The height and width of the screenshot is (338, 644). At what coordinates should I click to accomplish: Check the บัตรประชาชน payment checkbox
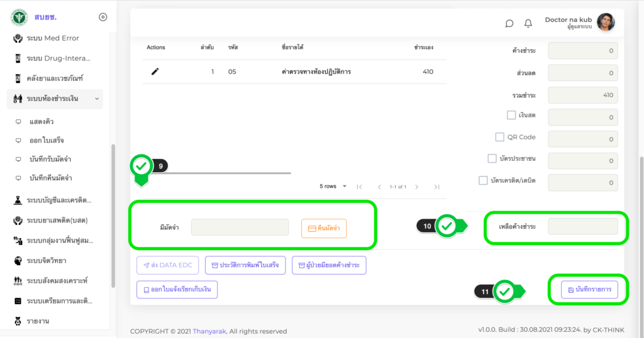[492, 159]
